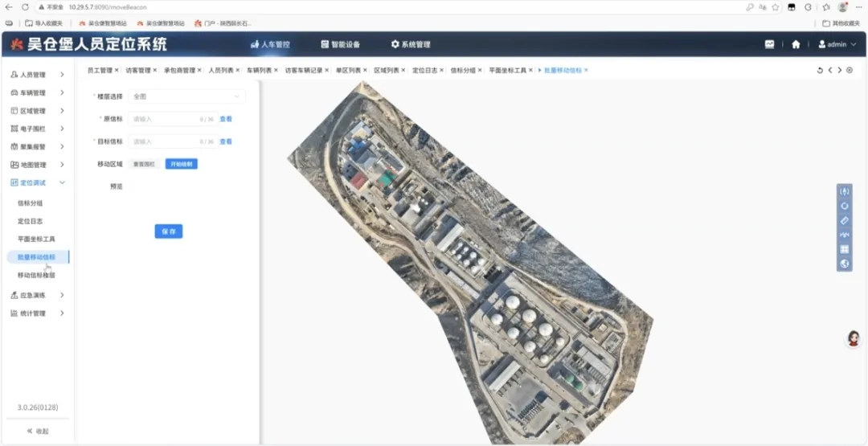Go to home via house icon
868x446 pixels.
796,44
